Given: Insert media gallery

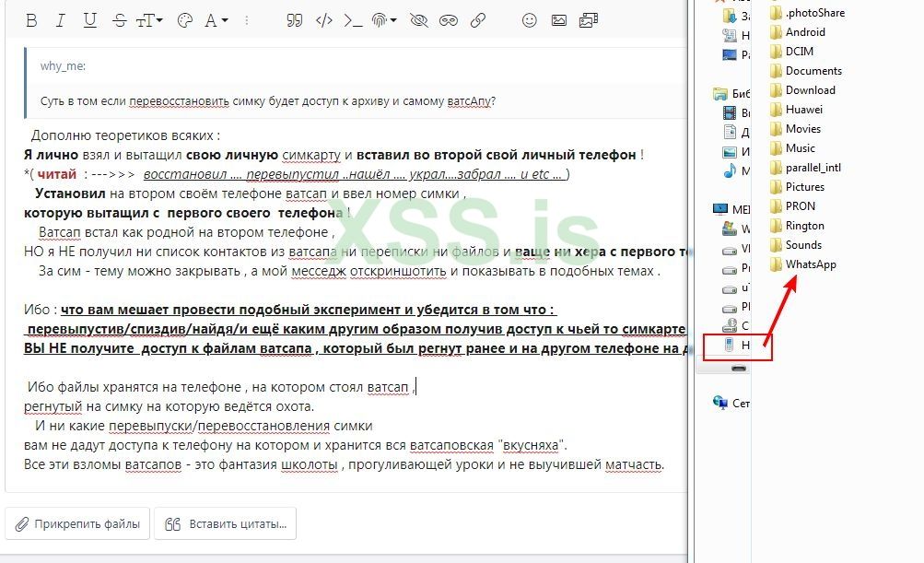Looking at the screenshot, I should tap(589, 20).
